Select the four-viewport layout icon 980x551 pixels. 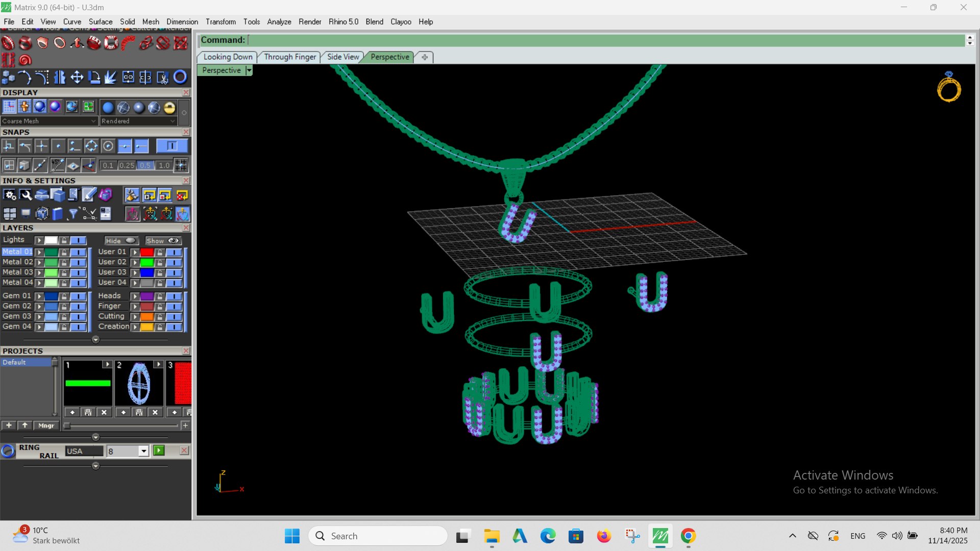pyautogui.click(x=10, y=213)
